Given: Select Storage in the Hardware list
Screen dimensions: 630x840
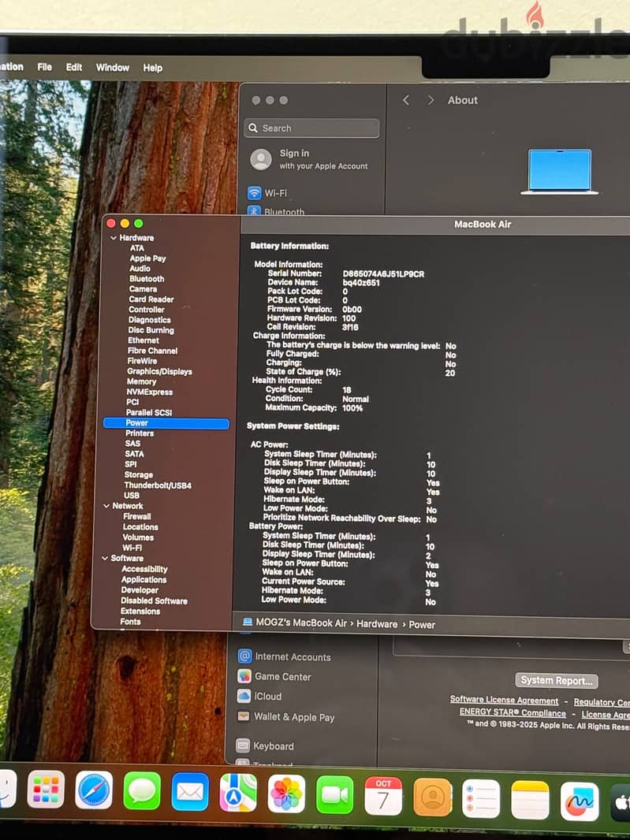Looking at the screenshot, I should click(138, 474).
